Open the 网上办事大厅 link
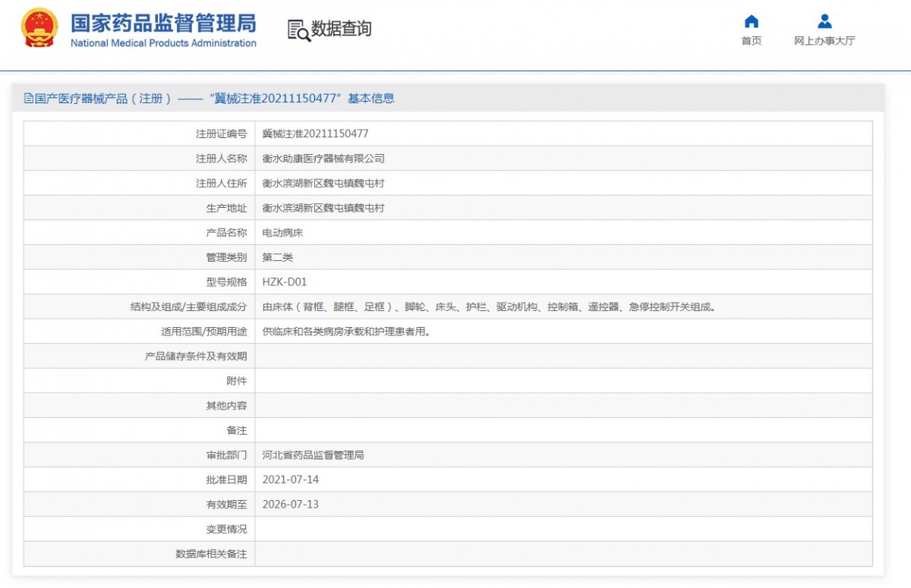Image resolution: width=911 pixels, height=588 pixels. (x=824, y=41)
